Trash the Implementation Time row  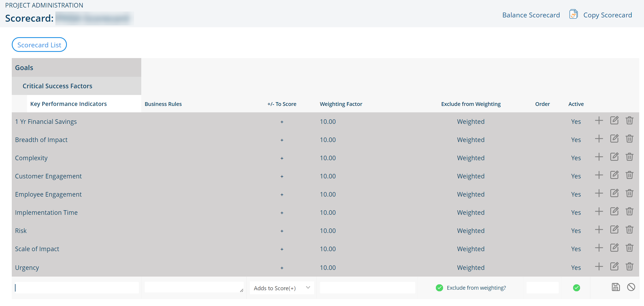click(629, 212)
